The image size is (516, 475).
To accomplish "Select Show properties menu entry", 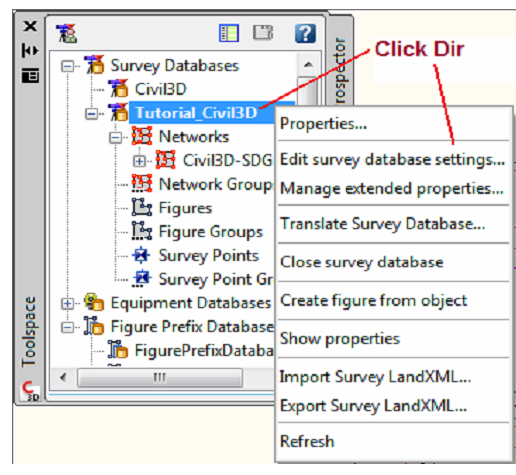I will [x=393, y=339].
